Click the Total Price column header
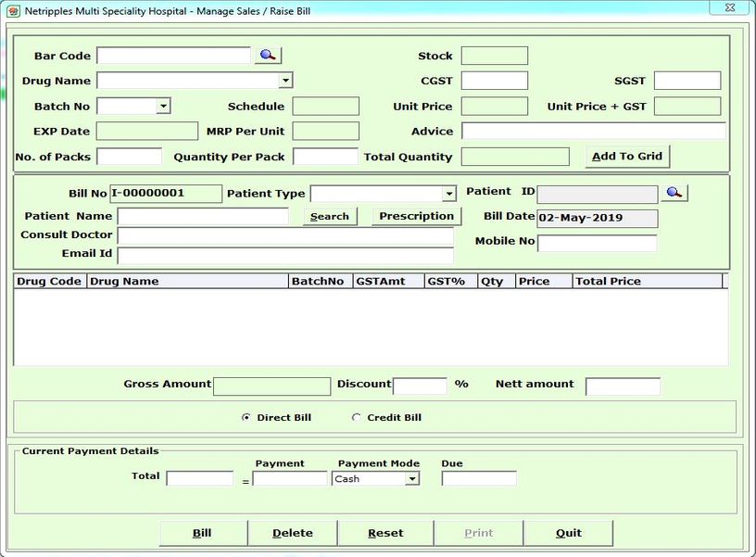This screenshot has width=756, height=557. click(x=648, y=281)
